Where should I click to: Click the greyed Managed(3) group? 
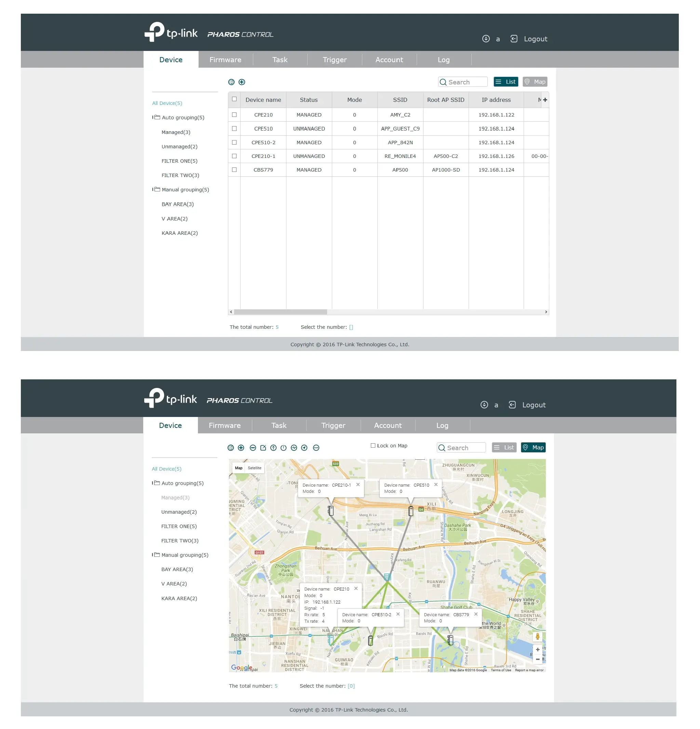pos(175,497)
